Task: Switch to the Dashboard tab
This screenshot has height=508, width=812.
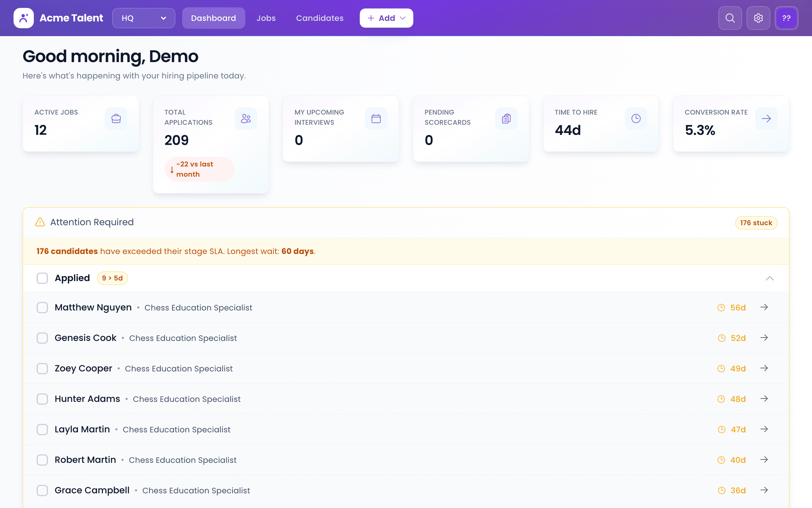Action: point(213,18)
